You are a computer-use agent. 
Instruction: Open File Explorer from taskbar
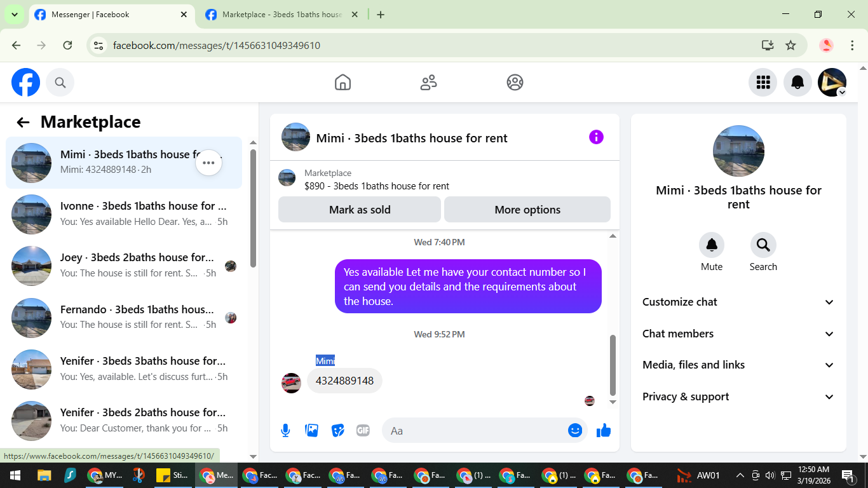click(44, 475)
